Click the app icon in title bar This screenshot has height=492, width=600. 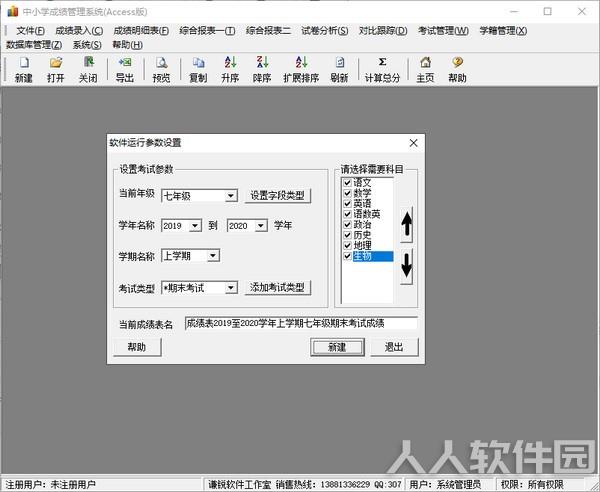tap(13, 11)
